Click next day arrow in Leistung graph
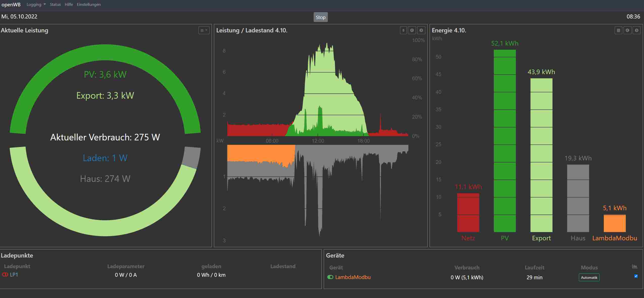The width and height of the screenshot is (644, 298). point(421,30)
